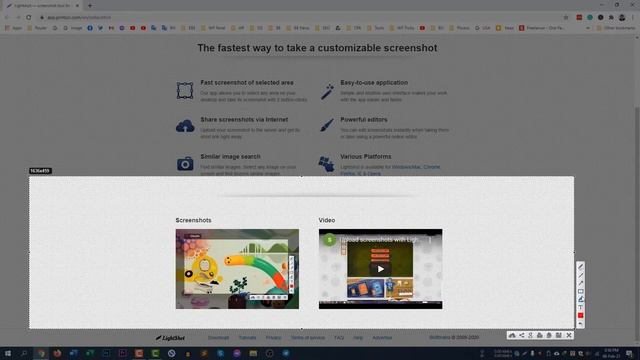The width and height of the screenshot is (640, 360).
Task: Switch to Chrome in the taskbar
Action: (41, 353)
